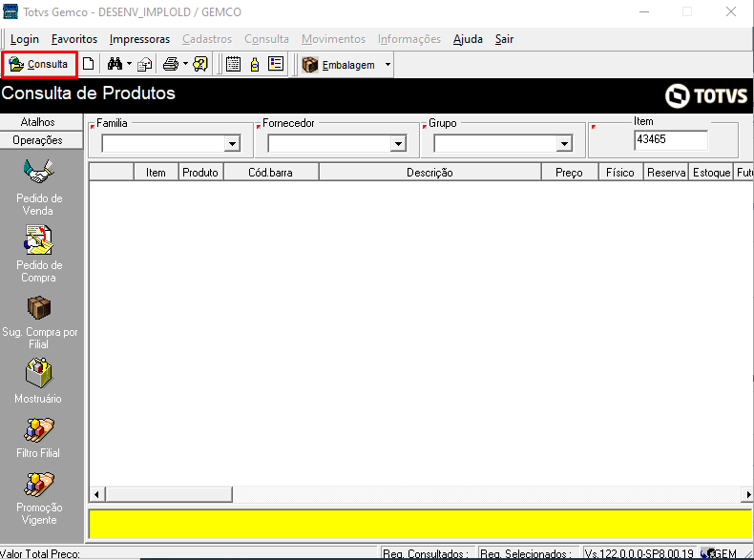754x560 pixels.
Task: Click the Sair menu item
Action: pyautogui.click(x=504, y=39)
